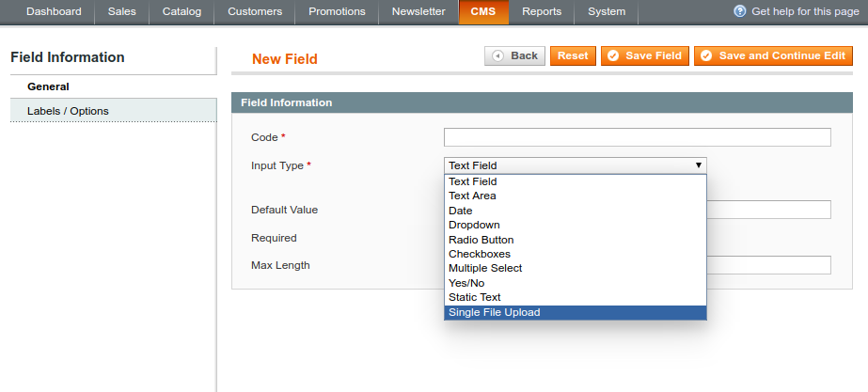868x392 pixels.
Task: Collapse the Input Type dropdown
Action: (575, 165)
